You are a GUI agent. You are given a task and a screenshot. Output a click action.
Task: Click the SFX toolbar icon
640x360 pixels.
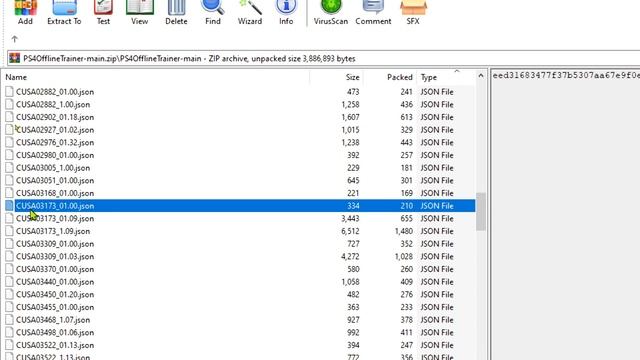pos(413,13)
